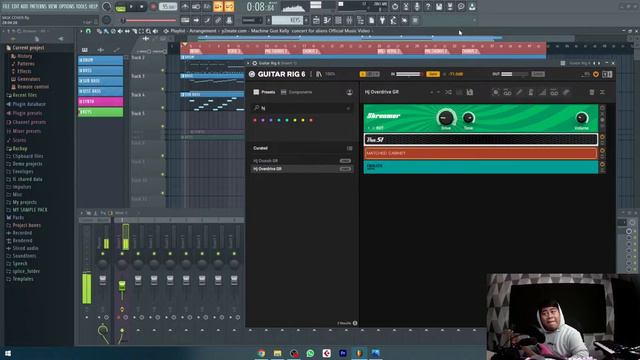Viewport: 640px width, 360px height.
Task: Expand the Plugin presets folder
Action: pos(27,113)
